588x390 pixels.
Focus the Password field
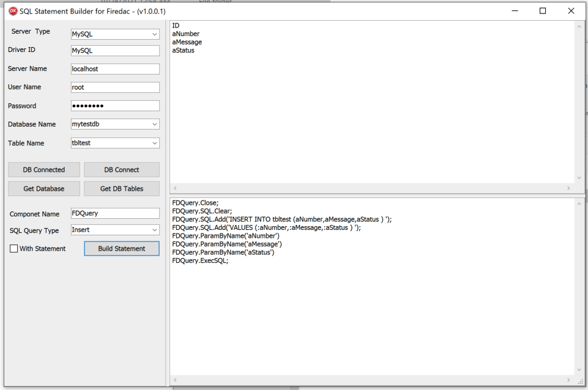point(115,106)
